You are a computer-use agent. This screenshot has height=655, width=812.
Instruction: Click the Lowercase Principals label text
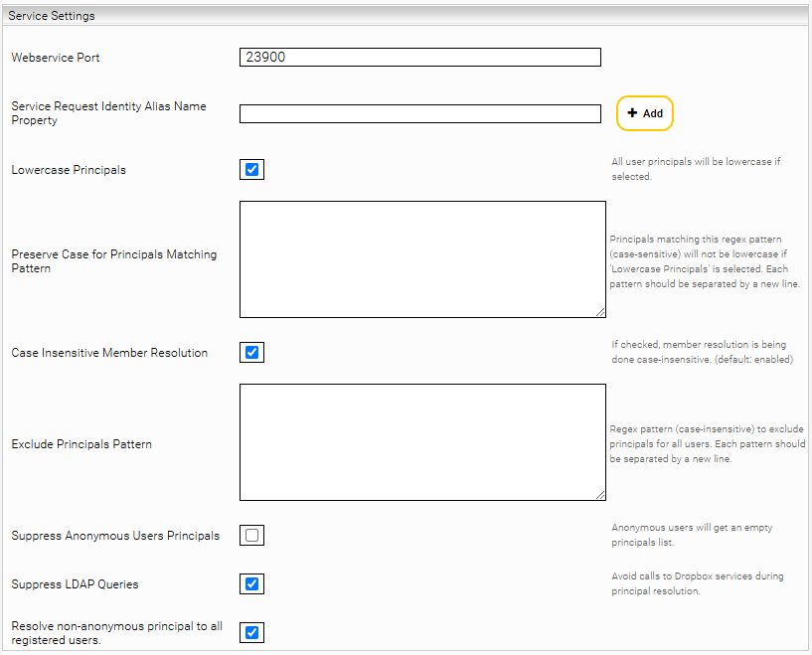click(x=69, y=170)
